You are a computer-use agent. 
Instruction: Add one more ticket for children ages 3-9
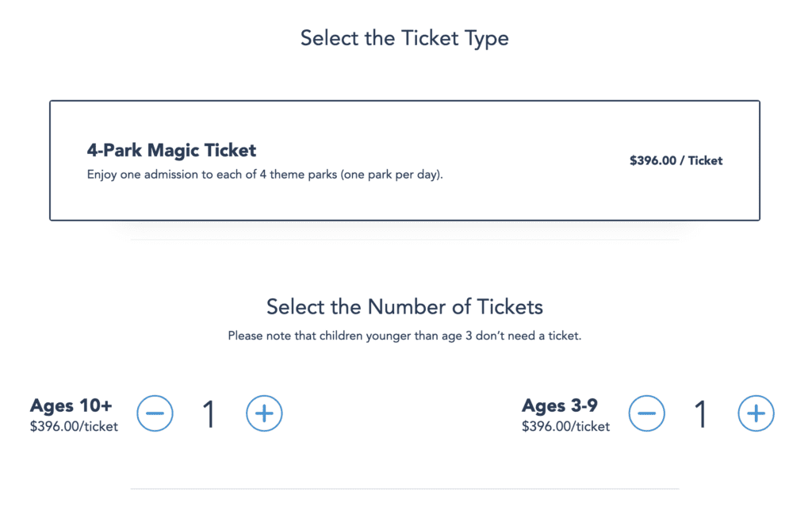pos(756,413)
